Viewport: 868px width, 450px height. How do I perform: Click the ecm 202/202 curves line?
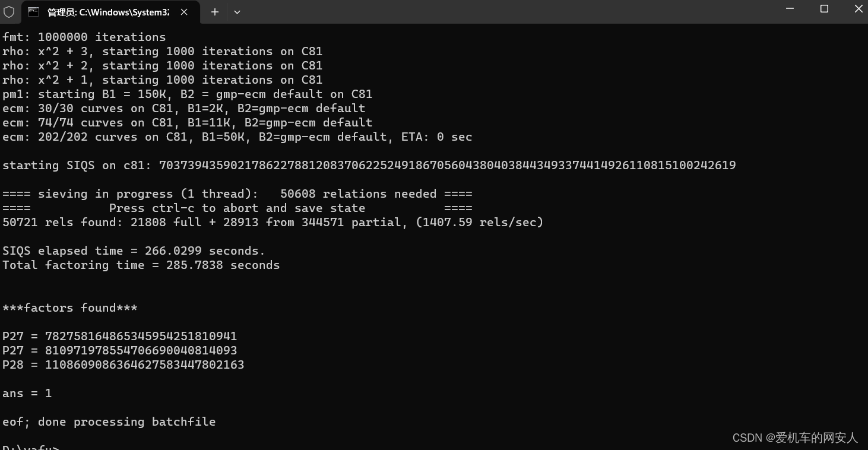click(237, 137)
